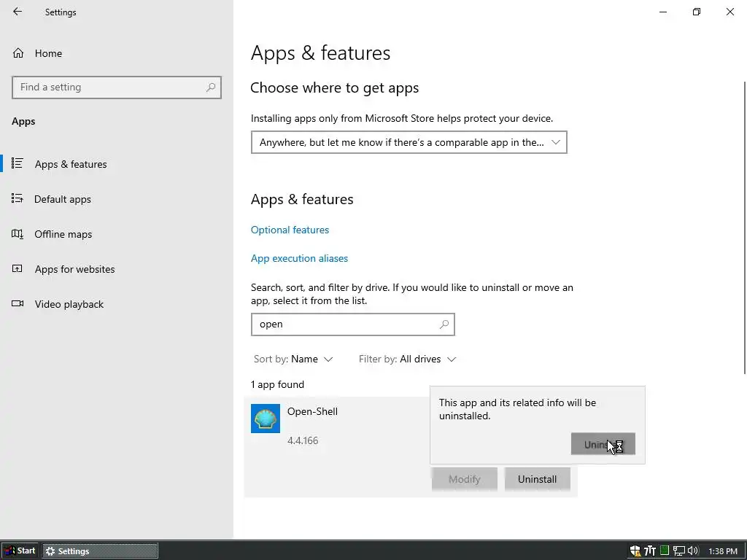The height and width of the screenshot is (560, 747).
Task: Click the Modify button for Open-Shell
Action: point(465,479)
